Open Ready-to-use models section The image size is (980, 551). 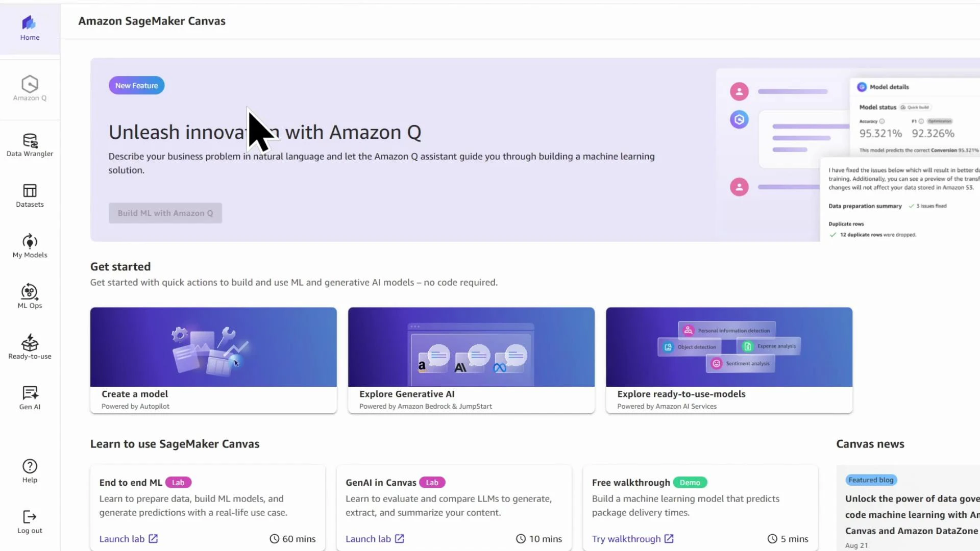pyautogui.click(x=29, y=347)
